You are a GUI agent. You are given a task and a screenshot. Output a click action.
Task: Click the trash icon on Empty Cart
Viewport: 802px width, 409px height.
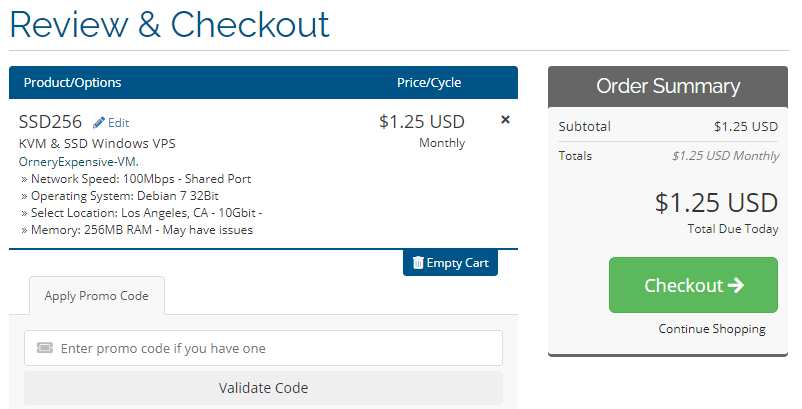pyautogui.click(x=418, y=263)
